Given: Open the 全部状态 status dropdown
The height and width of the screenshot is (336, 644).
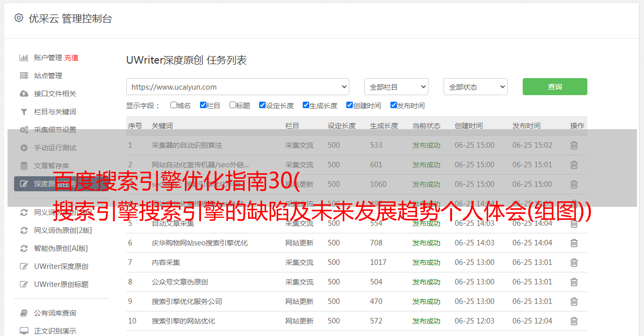Looking at the screenshot, I should click(x=475, y=87).
